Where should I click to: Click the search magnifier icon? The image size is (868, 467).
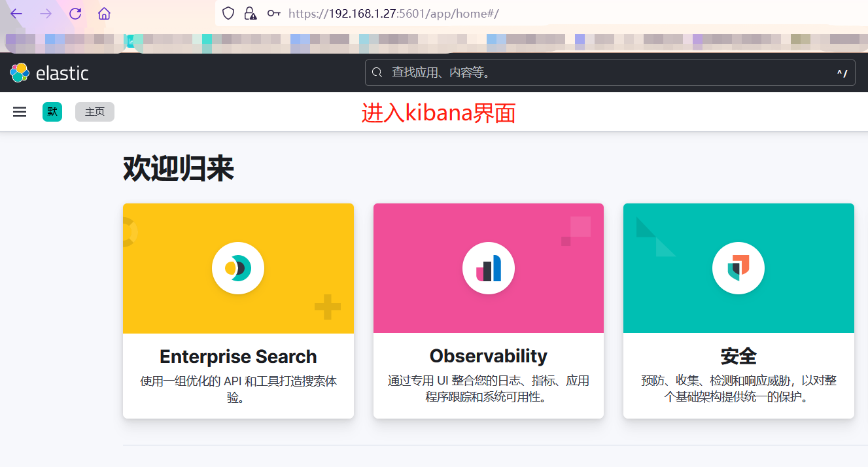coord(377,73)
